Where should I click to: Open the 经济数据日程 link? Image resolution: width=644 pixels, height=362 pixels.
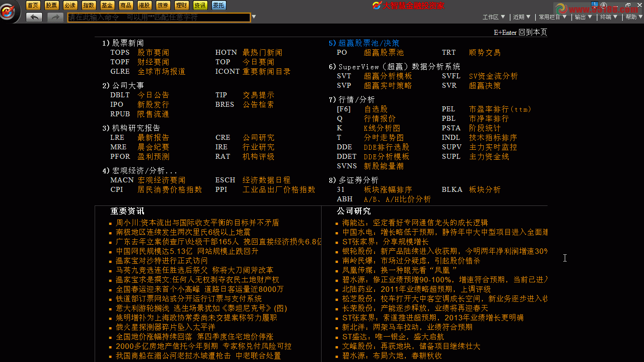(x=267, y=180)
